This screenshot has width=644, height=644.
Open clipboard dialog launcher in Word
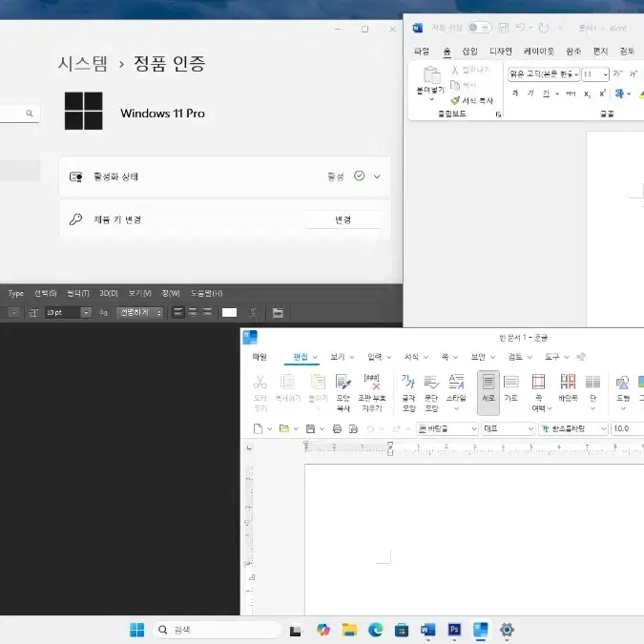pos(498,114)
